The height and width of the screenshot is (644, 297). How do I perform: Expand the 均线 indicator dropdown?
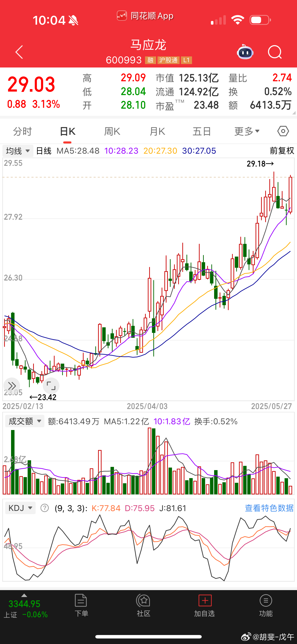[x=18, y=151]
